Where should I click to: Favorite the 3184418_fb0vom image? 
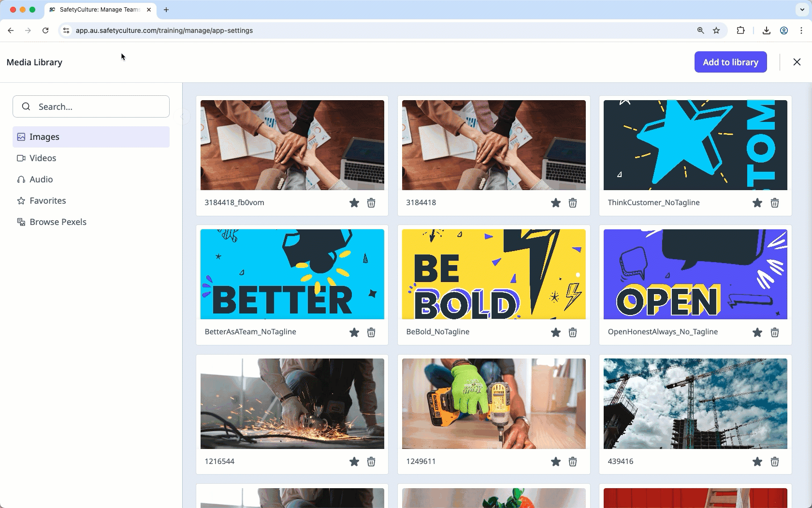(354, 203)
